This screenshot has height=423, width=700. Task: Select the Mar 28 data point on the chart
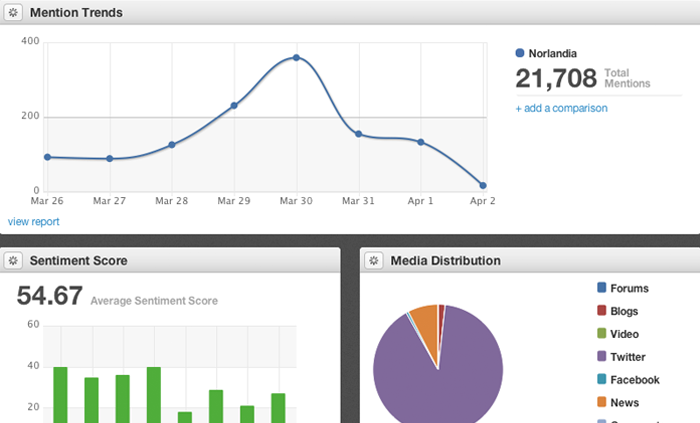pyautogui.click(x=172, y=145)
